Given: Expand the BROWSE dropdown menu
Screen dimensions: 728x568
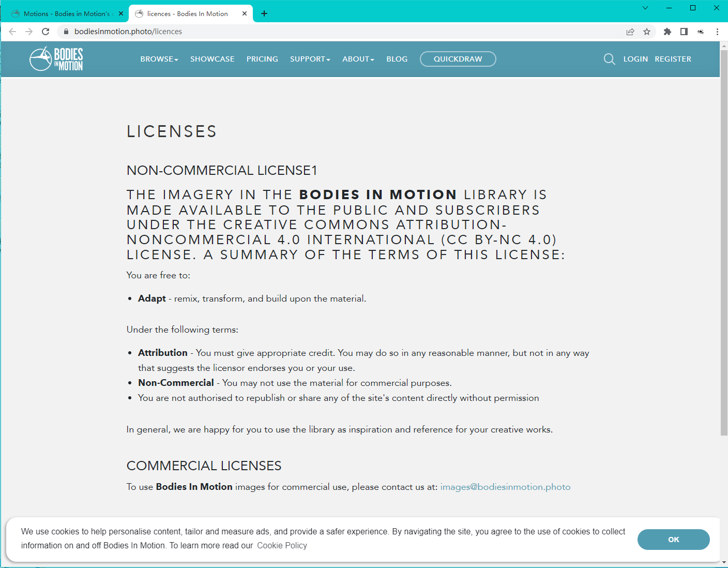Looking at the screenshot, I should [159, 59].
